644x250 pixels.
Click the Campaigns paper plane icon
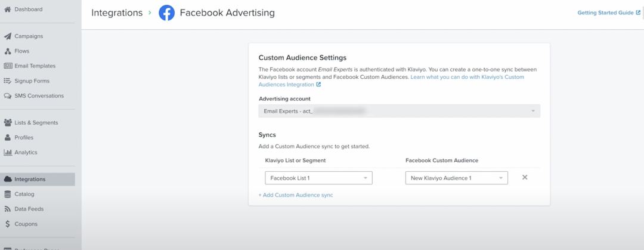click(8, 36)
